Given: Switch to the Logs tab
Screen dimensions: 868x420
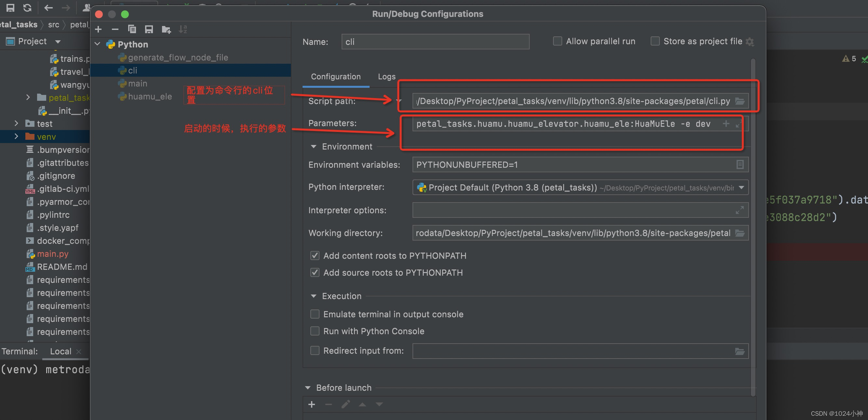Looking at the screenshot, I should click(386, 76).
